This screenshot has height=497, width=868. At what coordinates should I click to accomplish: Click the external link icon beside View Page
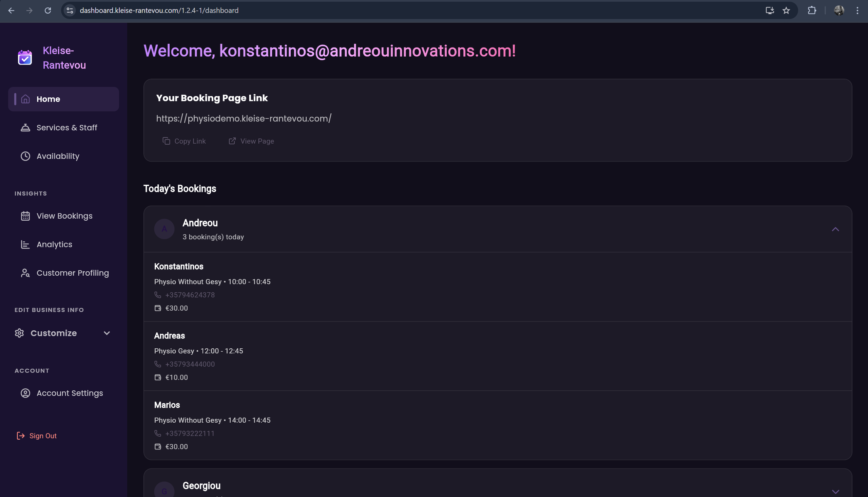coord(232,141)
